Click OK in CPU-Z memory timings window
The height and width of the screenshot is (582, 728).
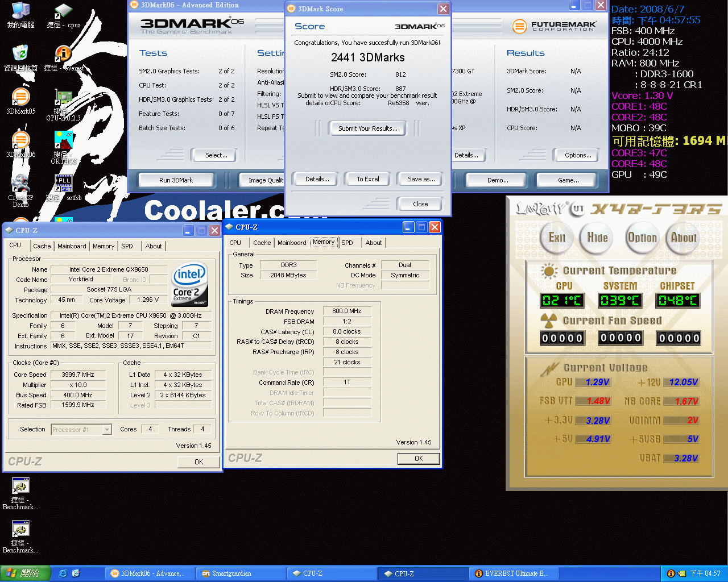coord(419,459)
